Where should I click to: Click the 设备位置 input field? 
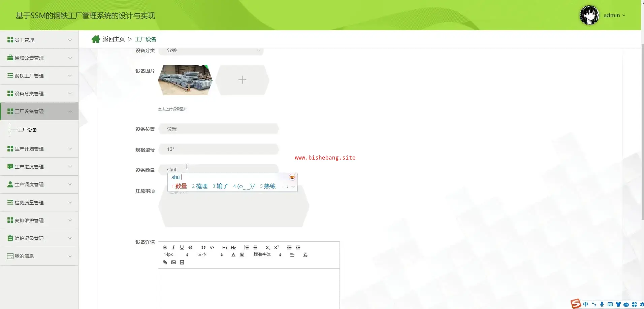click(x=219, y=129)
